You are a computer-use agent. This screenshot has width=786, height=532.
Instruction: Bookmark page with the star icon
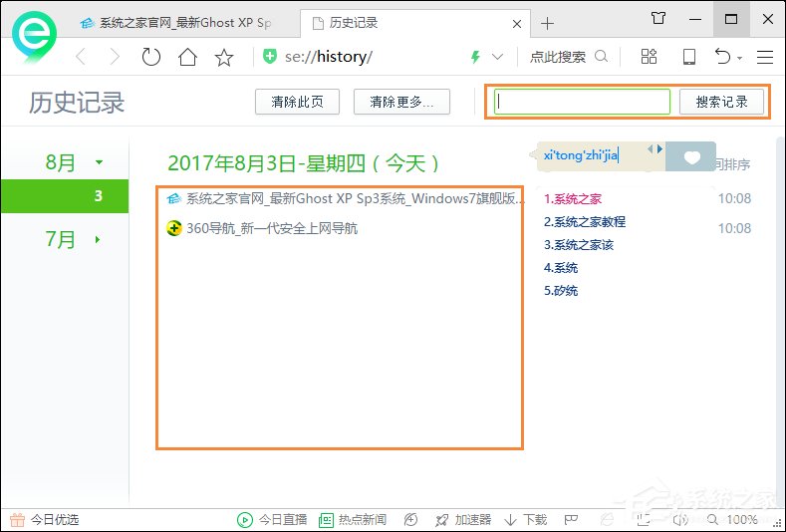click(x=223, y=57)
